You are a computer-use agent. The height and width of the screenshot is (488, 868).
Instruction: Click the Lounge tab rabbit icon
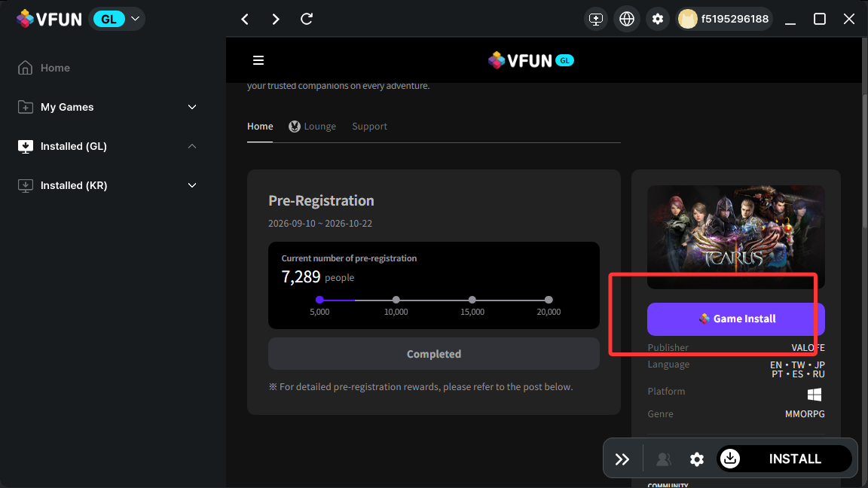(x=295, y=127)
